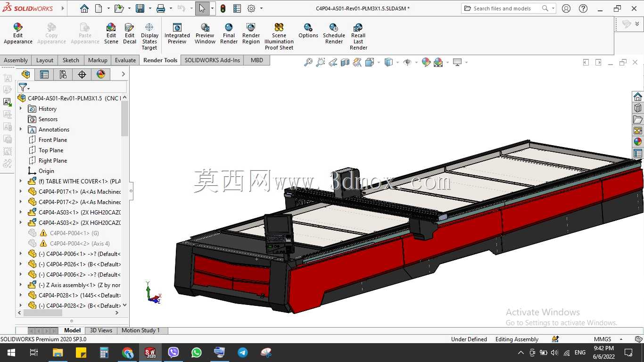644x362 pixels.
Task: Select Display States Target
Action: [x=149, y=37]
